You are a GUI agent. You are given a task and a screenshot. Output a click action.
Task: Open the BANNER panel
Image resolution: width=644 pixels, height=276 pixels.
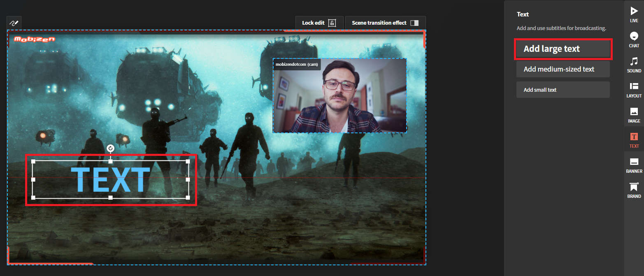[x=634, y=165]
